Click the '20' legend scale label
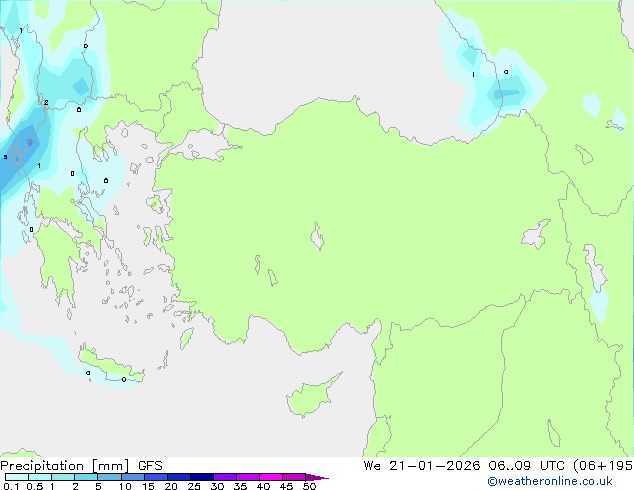Viewport: 634px width, 490px height. pos(171,486)
